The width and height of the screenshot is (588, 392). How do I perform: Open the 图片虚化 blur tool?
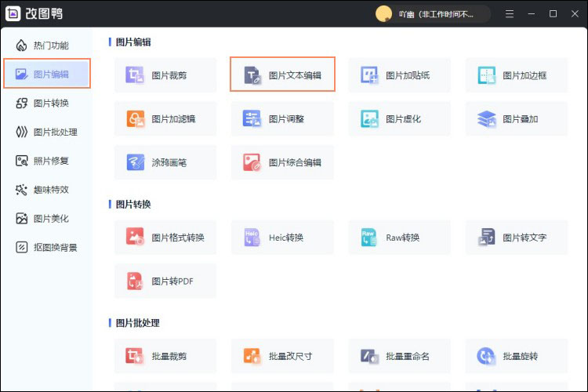coord(400,119)
